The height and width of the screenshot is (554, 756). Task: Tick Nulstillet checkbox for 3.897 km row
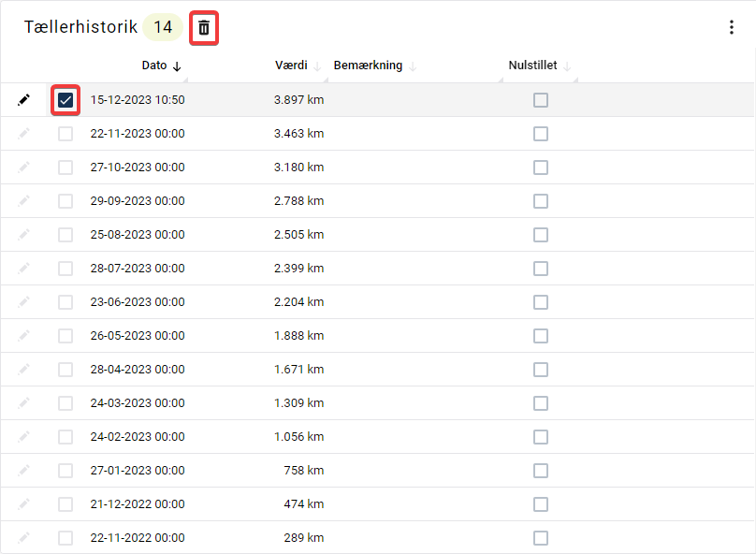[541, 100]
